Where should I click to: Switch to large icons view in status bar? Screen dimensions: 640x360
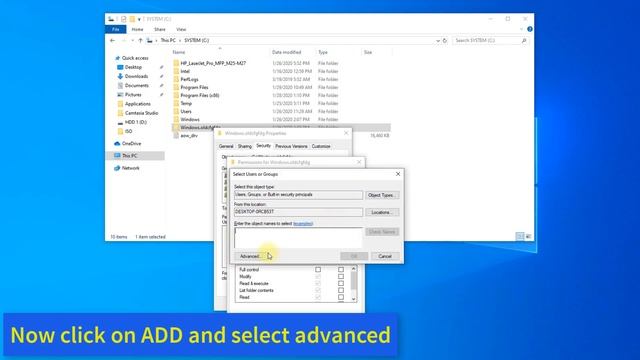point(529,236)
